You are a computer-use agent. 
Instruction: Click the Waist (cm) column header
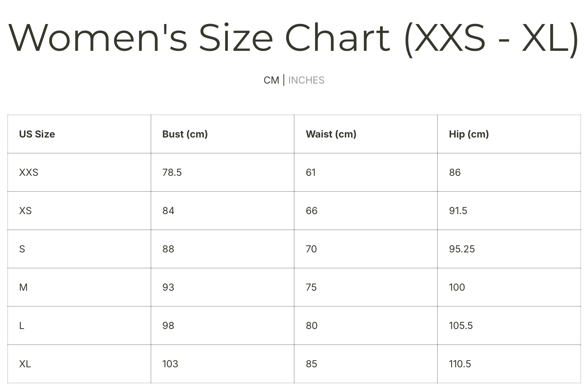[x=331, y=134]
